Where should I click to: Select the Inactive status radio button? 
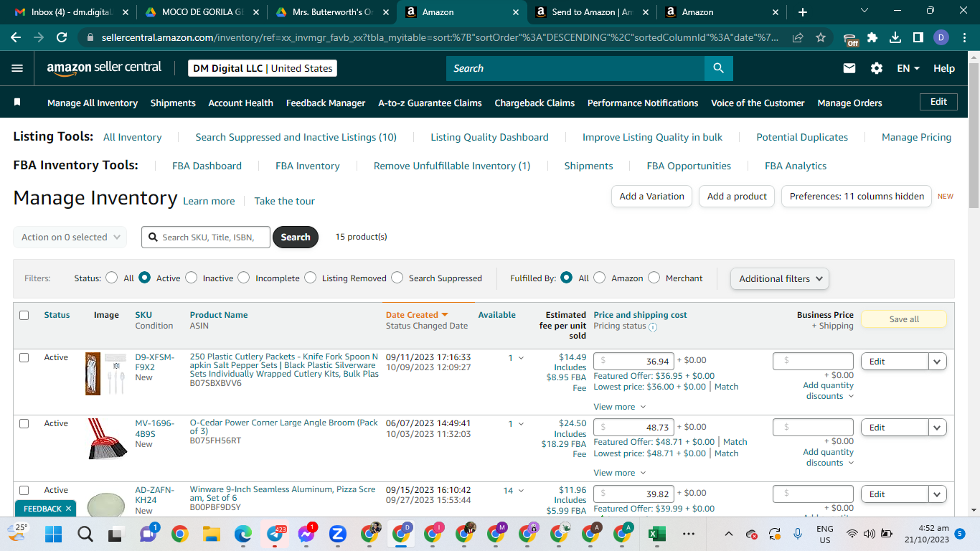pyautogui.click(x=191, y=278)
